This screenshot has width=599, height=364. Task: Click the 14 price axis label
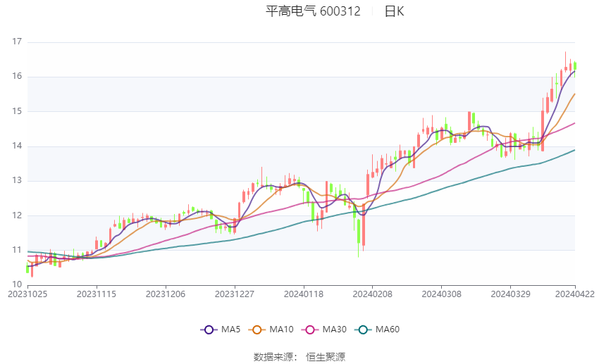click(x=17, y=146)
